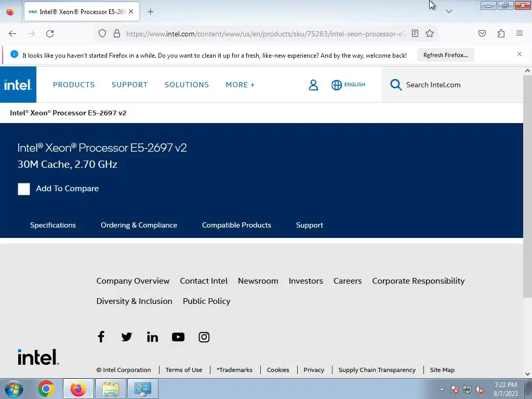The width and height of the screenshot is (532, 399).
Task: Click the Refresh Firefox... button
Action: 445,55
